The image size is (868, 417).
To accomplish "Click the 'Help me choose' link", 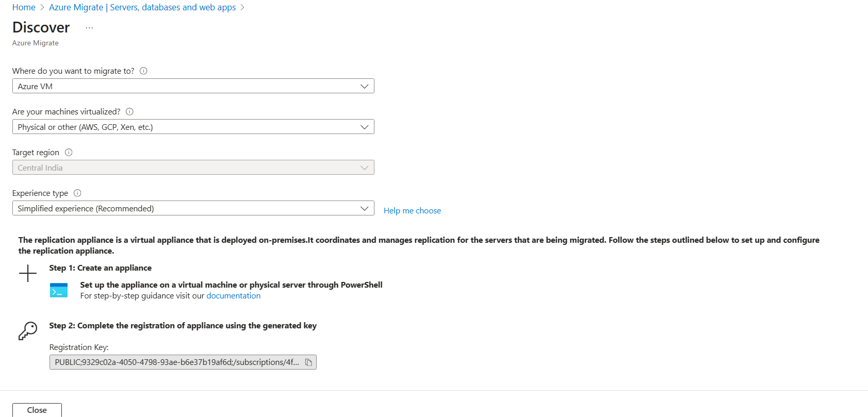I will [x=412, y=211].
